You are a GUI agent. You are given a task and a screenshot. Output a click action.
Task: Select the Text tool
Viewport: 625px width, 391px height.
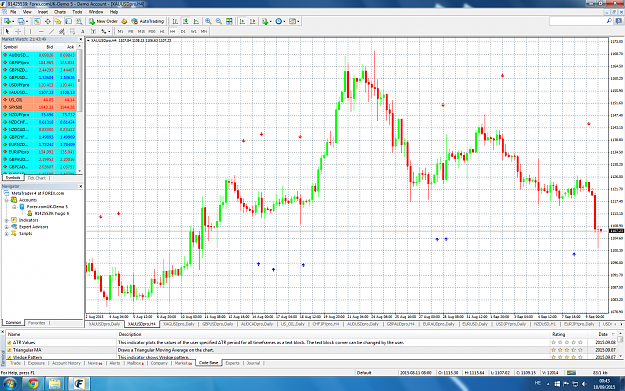pos(83,31)
